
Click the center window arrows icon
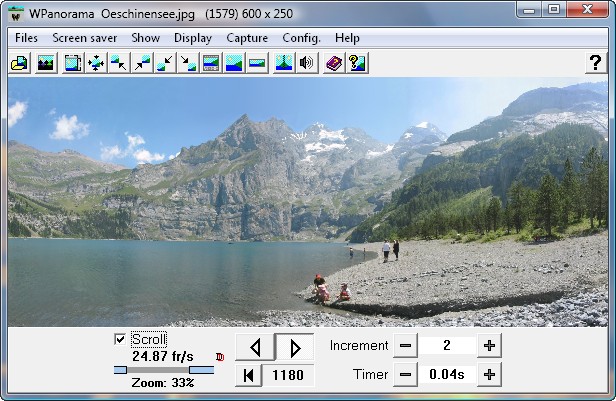tap(96, 63)
